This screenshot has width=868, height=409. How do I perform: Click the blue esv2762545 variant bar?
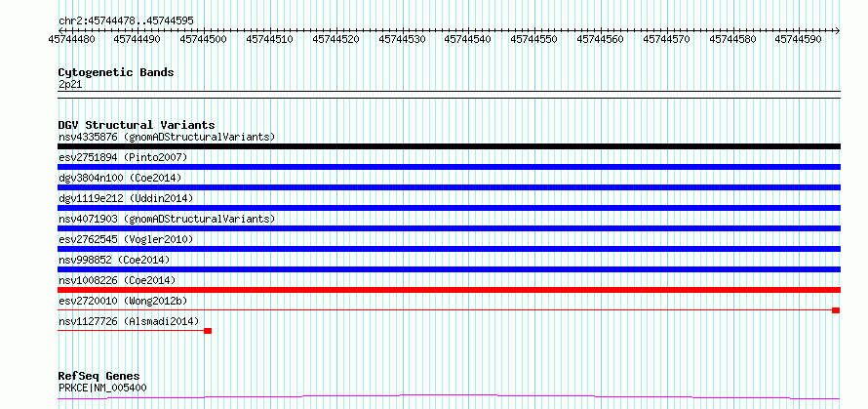click(x=449, y=249)
